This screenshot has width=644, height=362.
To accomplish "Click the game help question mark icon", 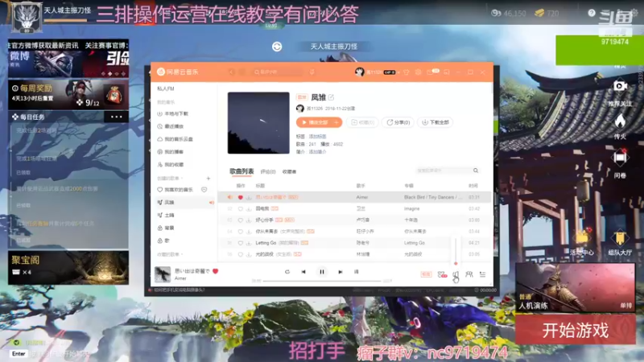I will (x=592, y=13).
